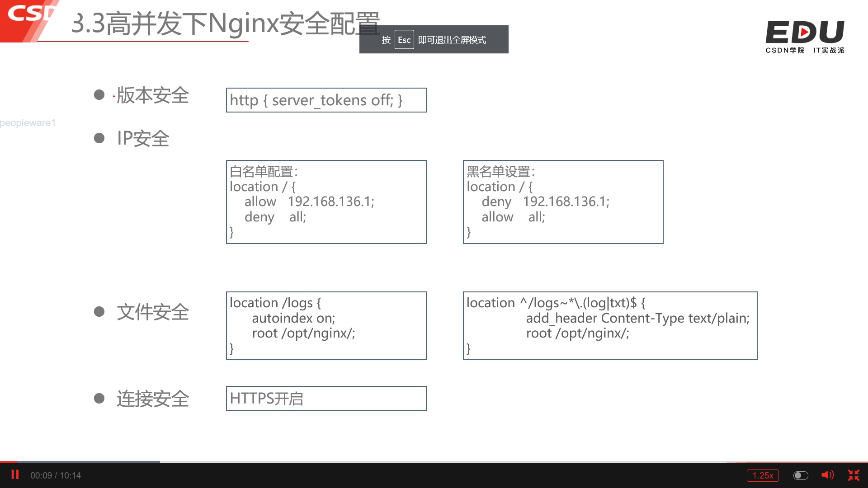The image size is (868, 488).
Task: Click the 00:09 / 10:14 time display
Action: (56, 475)
